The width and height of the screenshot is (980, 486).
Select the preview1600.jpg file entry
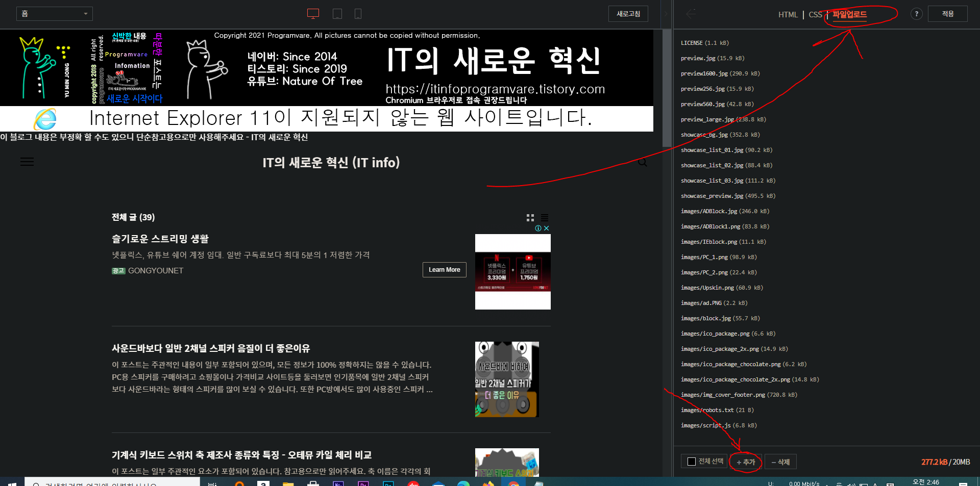click(720, 73)
